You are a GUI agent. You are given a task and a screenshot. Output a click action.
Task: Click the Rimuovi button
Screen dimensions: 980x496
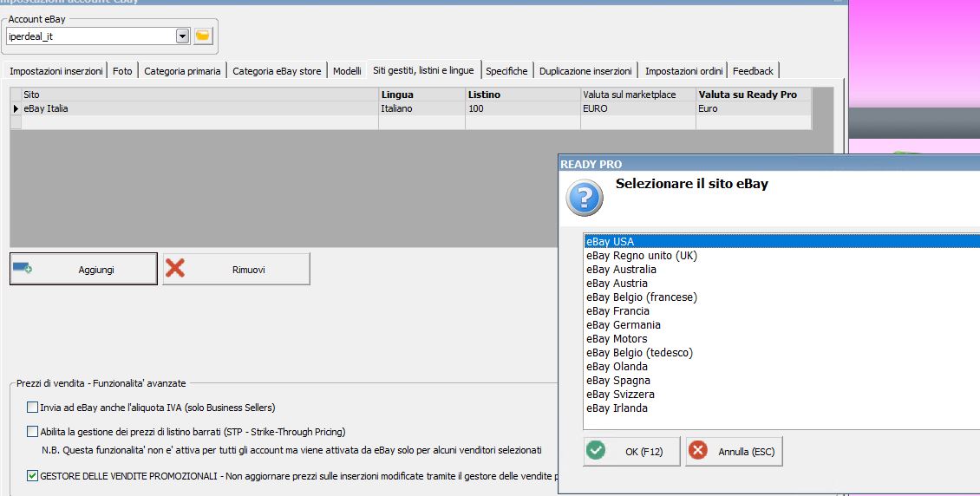click(236, 269)
